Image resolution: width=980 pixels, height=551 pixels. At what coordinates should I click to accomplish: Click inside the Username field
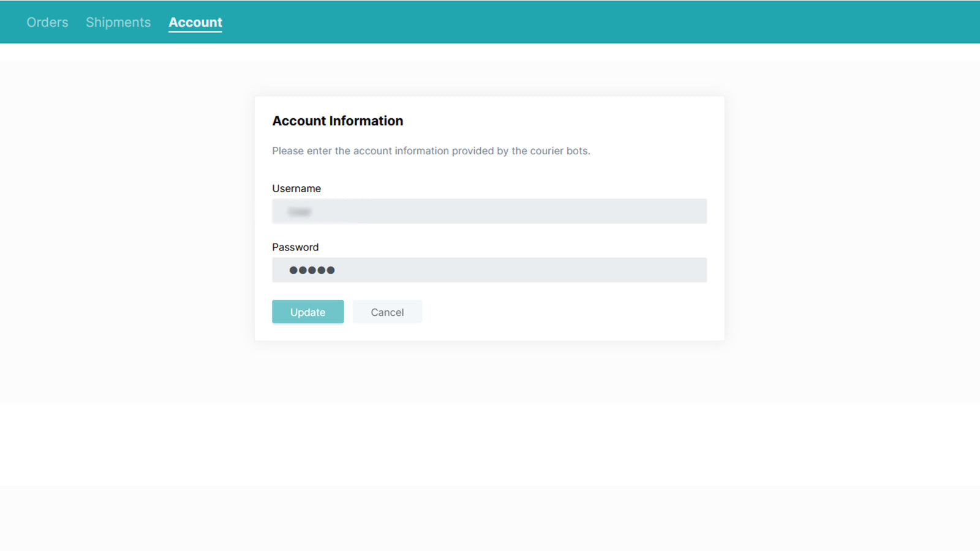tap(489, 211)
